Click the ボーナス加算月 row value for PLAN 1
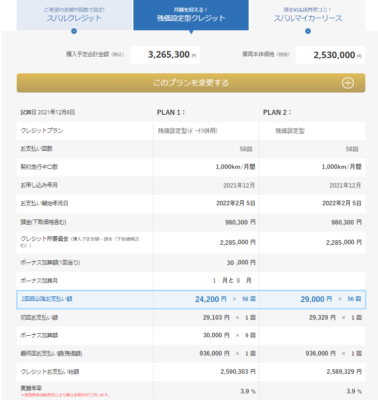Screen dimensions: 378x400 [232, 281]
